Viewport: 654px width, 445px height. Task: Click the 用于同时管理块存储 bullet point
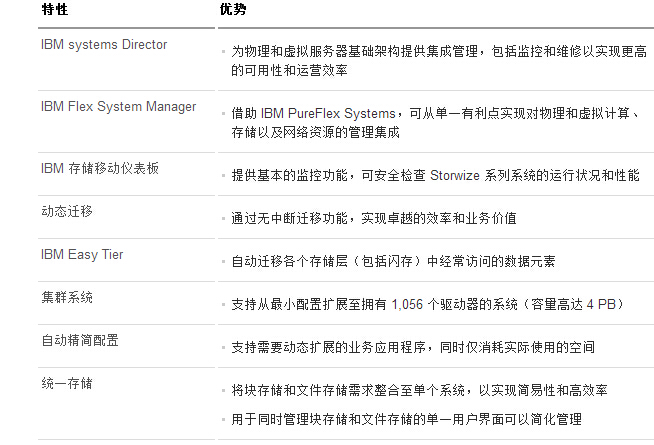pyautogui.click(x=406, y=419)
